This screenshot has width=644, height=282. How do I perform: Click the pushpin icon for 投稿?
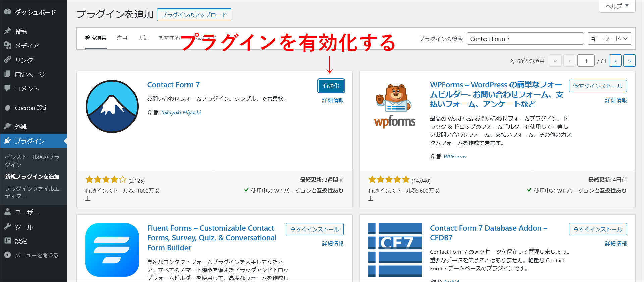(x=8, y=31)
